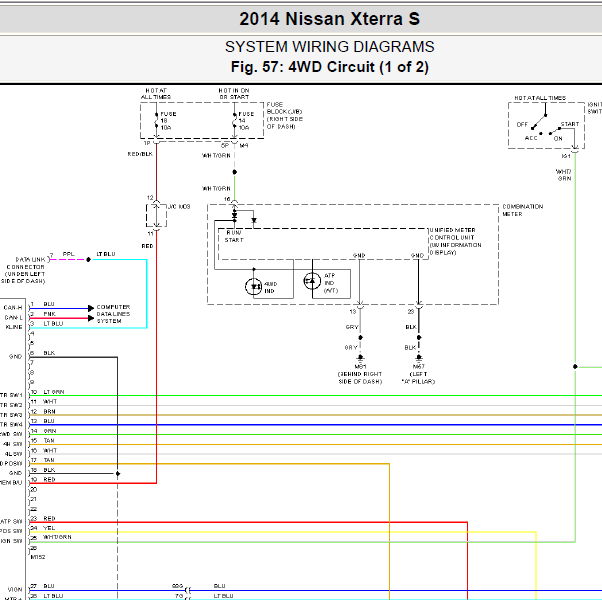Image resolution: width=602 pixels, height=600 pixels.
Task: Click the ATP IND (A/T) lamp symbol
Action: 312,281
